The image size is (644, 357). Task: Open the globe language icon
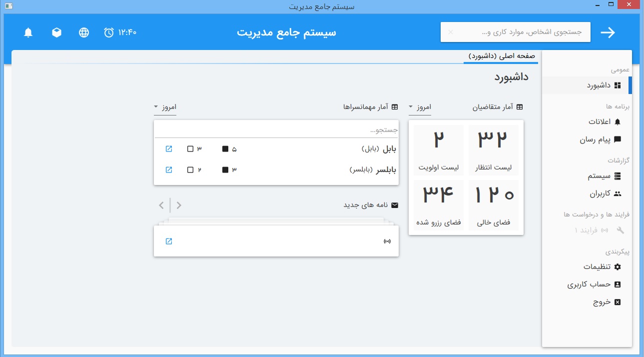point(84,32)
